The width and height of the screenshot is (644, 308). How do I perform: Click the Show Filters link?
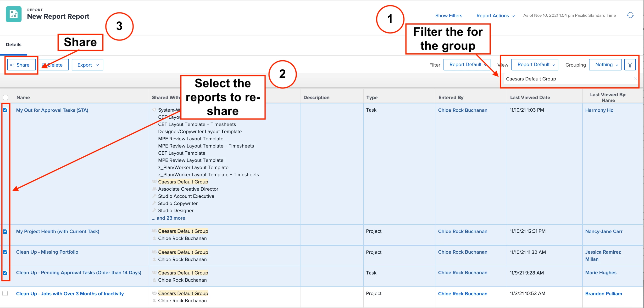tap(449, 16)
